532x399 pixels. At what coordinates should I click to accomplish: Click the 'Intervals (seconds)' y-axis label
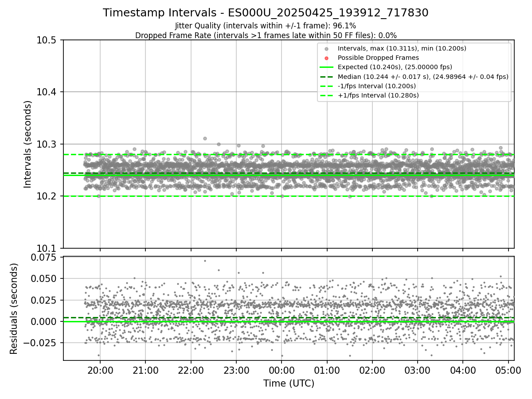(28, 144)
